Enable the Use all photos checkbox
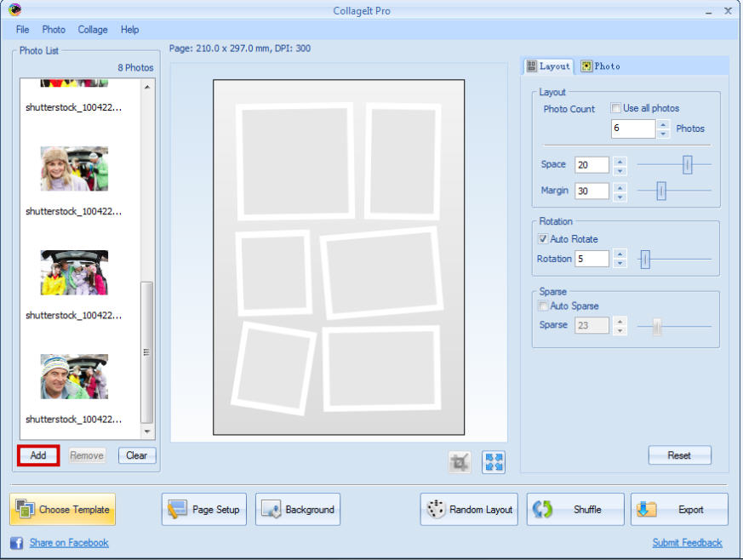Screen dimensions: 743x560 615,109
